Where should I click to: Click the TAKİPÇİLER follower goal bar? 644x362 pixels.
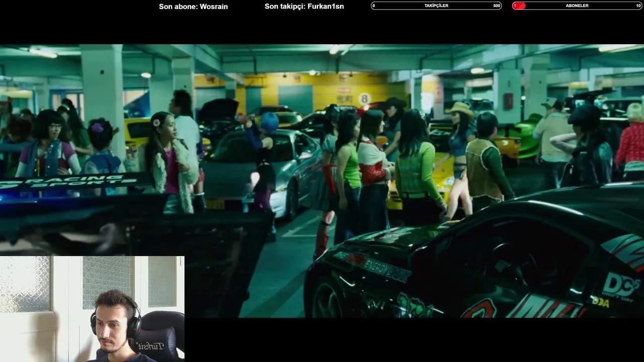pyautogui.click(x=436, y=6)
